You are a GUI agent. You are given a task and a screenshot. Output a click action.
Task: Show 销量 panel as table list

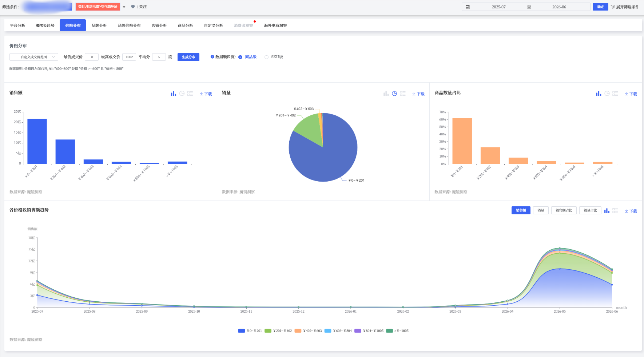tap(403, 94)
